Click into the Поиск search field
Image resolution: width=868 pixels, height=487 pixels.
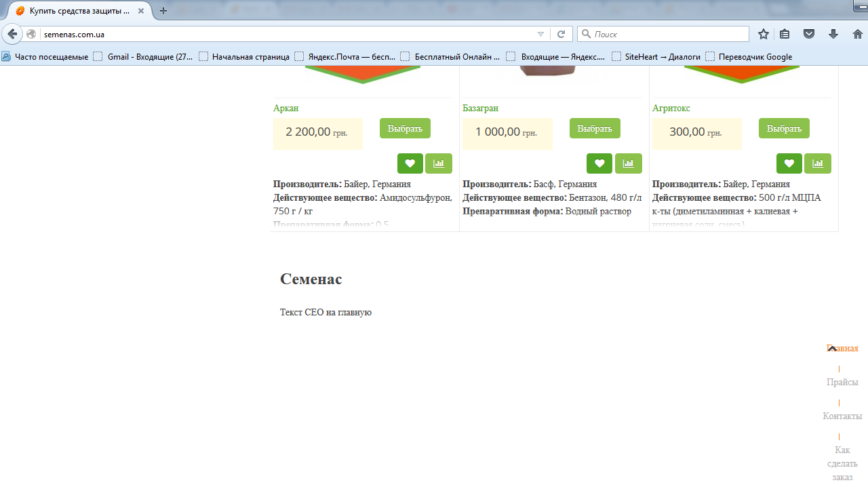tap(668, 34)
